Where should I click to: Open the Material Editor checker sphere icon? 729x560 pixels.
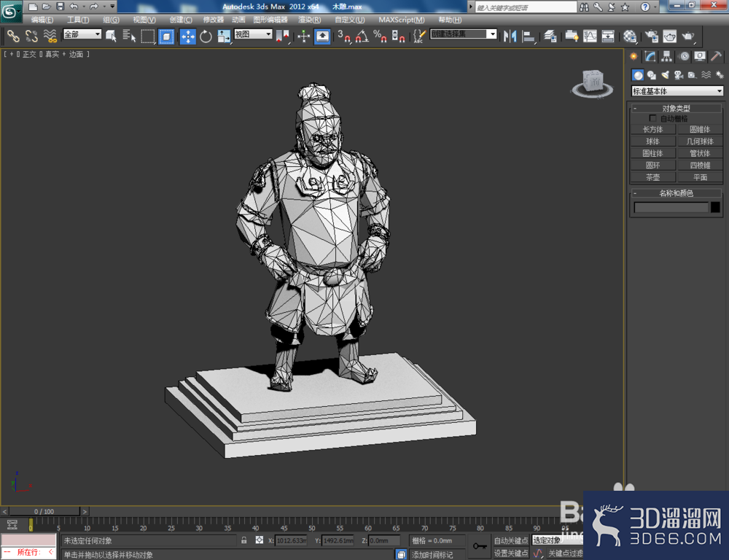tap(630, 36)
